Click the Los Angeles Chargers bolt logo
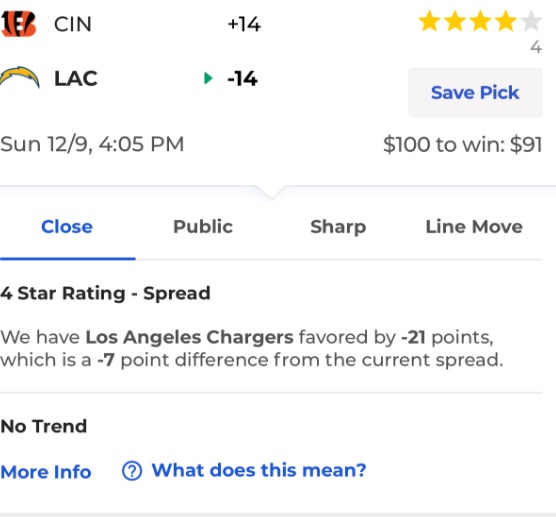Image resolution: width=556 pixels, height=517 pixels. [20, 77]
